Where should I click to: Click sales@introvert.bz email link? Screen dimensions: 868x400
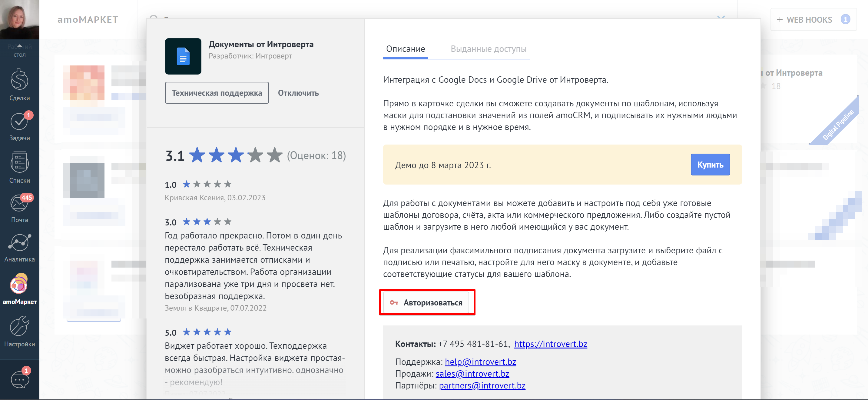472,374
